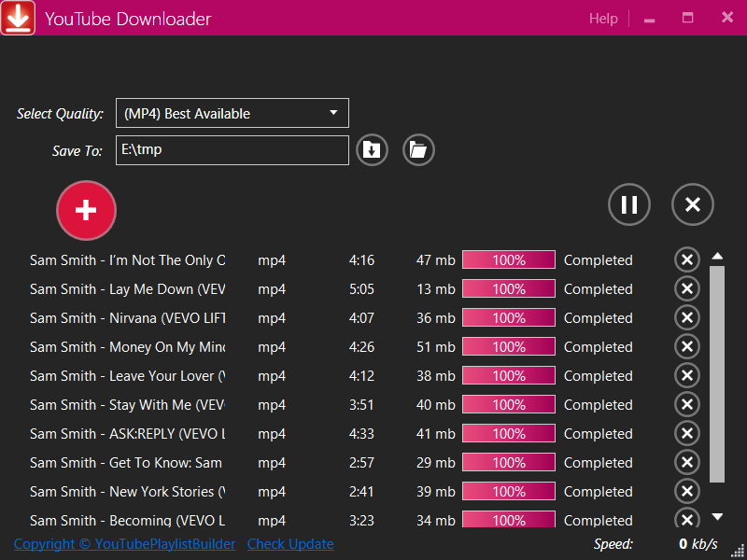Maximize the YouTube Downloader window
Screen dimensions: 747x560
(x=687, y=18)
